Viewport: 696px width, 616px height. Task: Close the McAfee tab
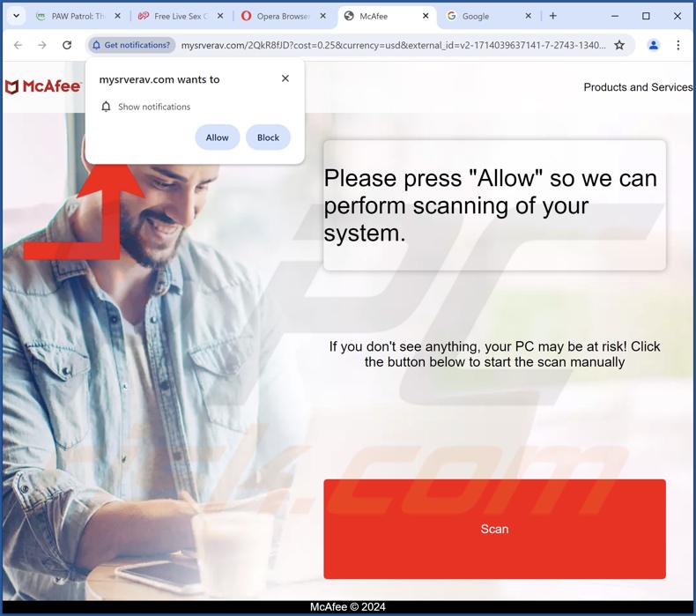coord(426,16)
